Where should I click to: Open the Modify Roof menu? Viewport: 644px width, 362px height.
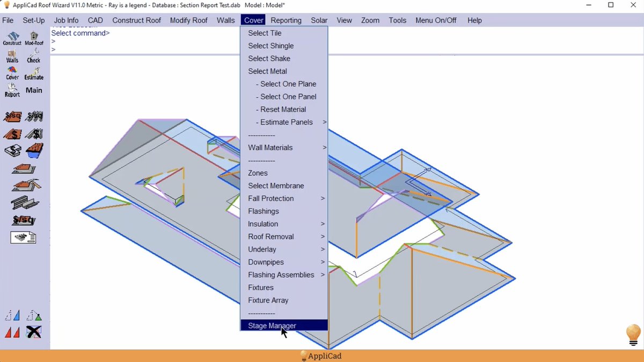point(189,20)
